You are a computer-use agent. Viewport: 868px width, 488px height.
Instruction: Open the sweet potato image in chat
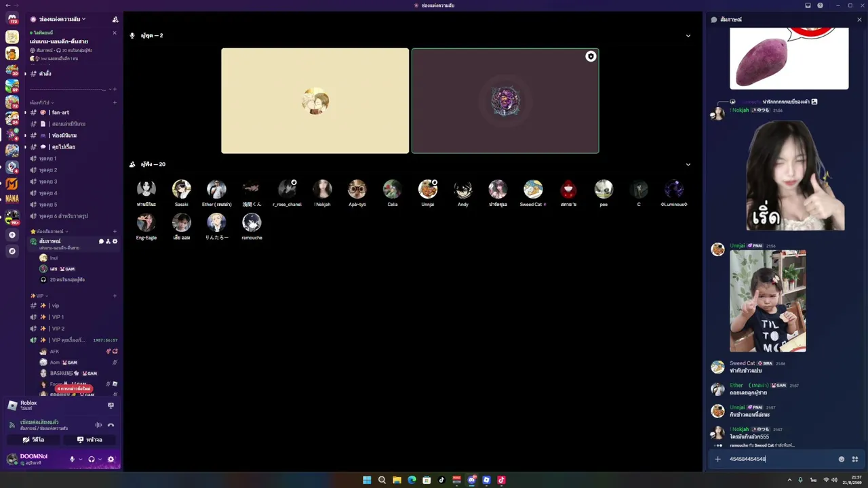(789, 58)
